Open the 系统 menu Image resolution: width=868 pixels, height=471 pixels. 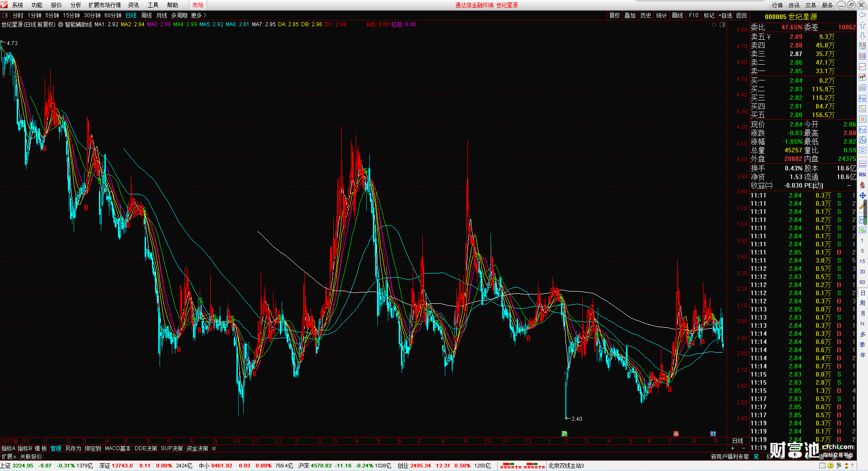pos(18,5)
